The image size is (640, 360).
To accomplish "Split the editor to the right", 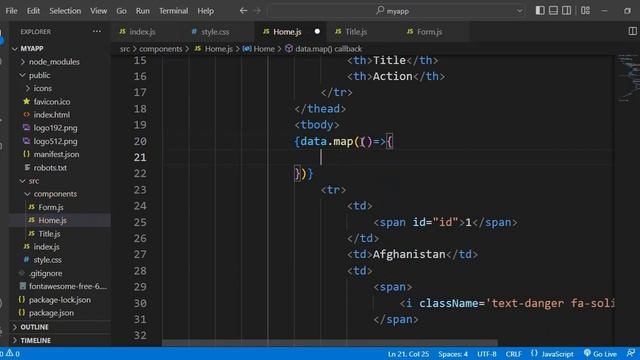I will coord(632,31).
